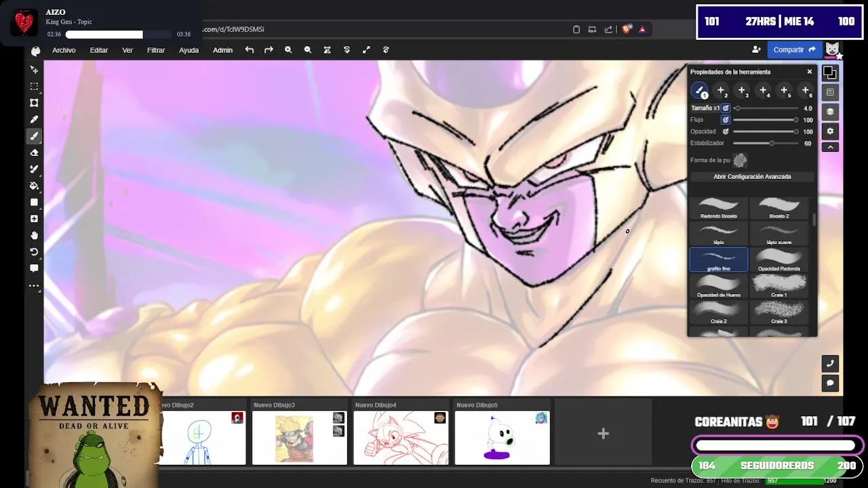Select brush preset slot 1
This screenshot has height=488, width=868.
[700, 90]
